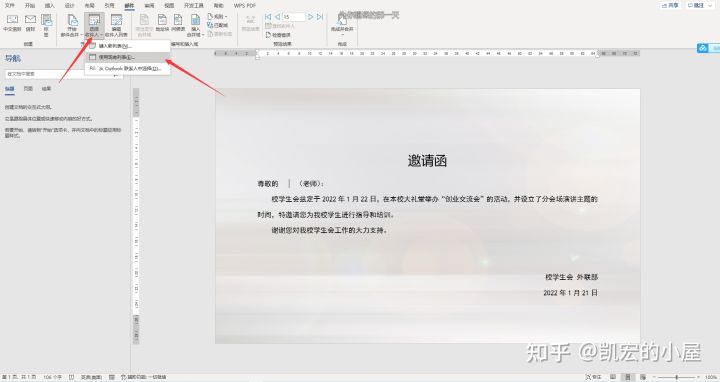Image resolution: width=720 pixels, height=382 pixels.
Task: Click the 100% zoom level
Action: 710,377
